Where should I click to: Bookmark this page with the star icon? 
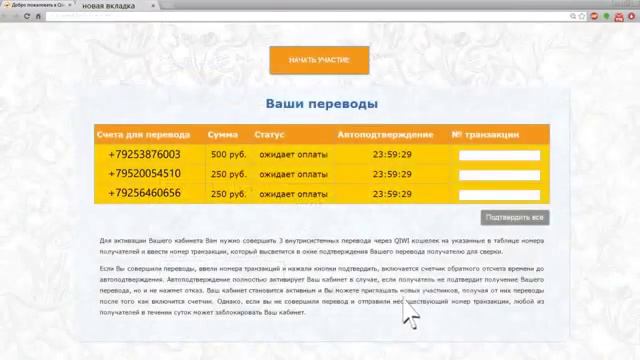point(582,16)
